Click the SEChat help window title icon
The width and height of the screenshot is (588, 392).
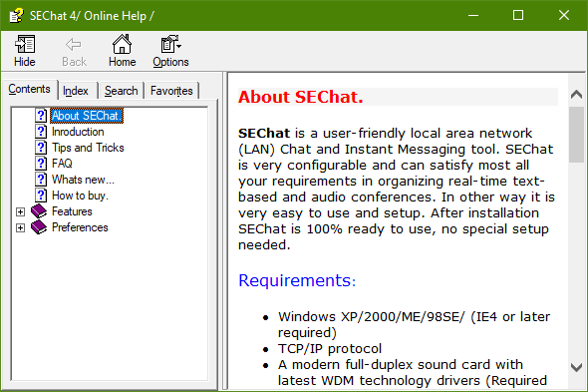pos(16,15)
